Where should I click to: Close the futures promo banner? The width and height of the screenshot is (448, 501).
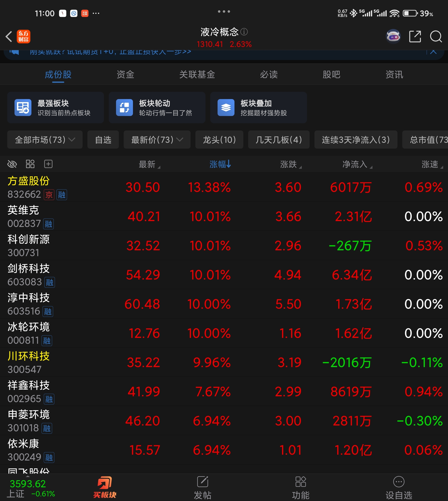pyautogui.click(x=433, y=52)
